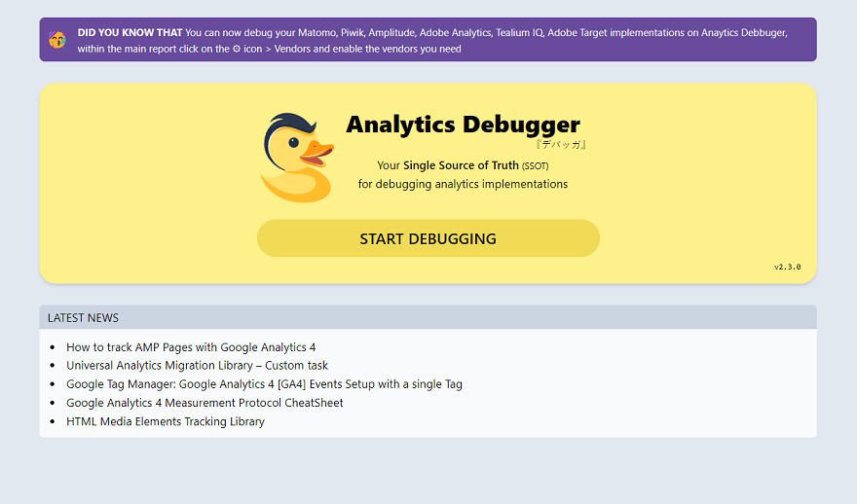
Task: Open Universal Analytics Migration Library article
Action: coord(197,365)
